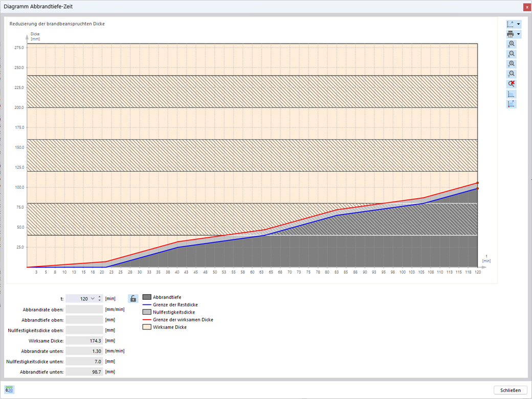Increase time t with stepper up arrow
Image resolution: width=532 pixels, height=399 pixels.
pos(99,297)
